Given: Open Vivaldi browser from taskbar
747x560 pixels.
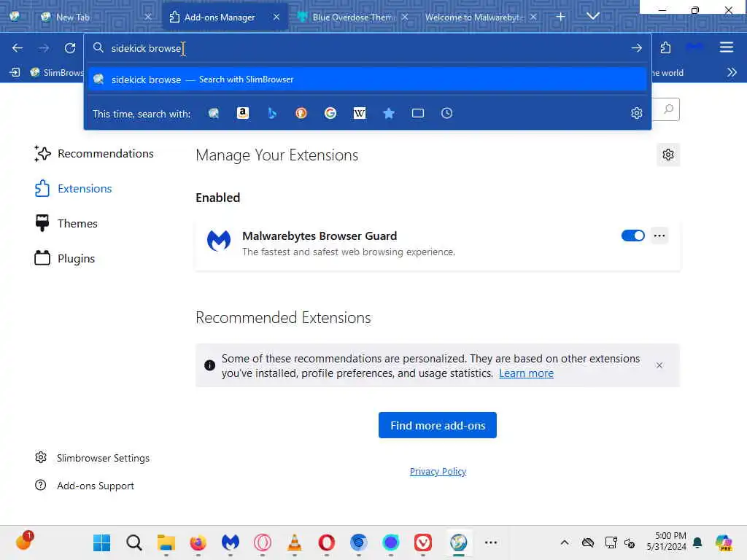Looking at the screenshot, I should (423, 542).
